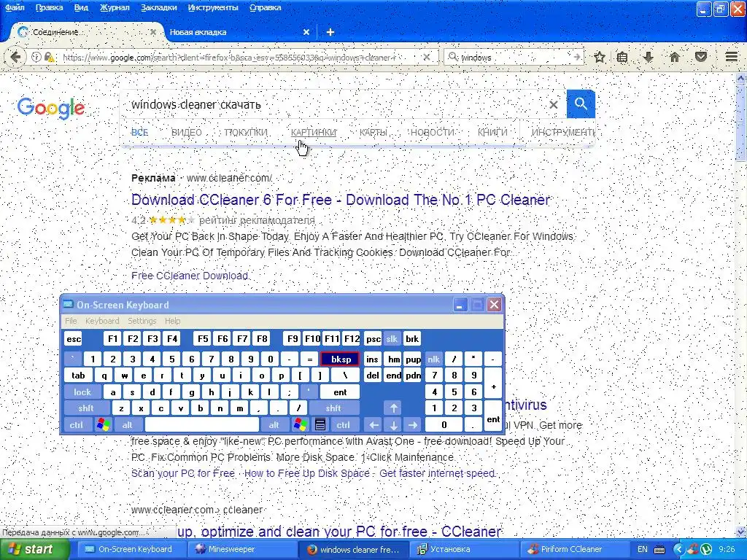747x560 pixels.
Task: Close the Соединение tab
Action: click(x=153, y=32)
